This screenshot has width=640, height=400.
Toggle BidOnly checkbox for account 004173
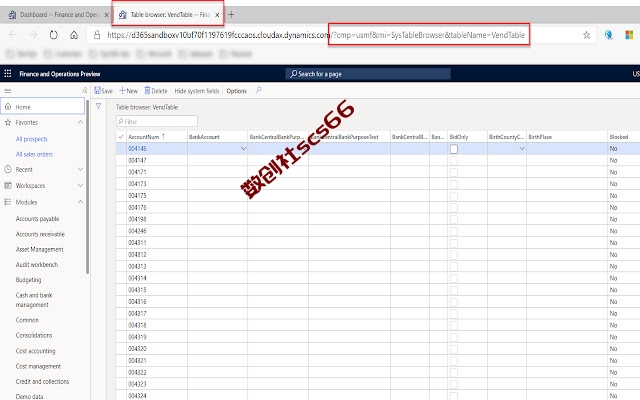pos(454,184)
